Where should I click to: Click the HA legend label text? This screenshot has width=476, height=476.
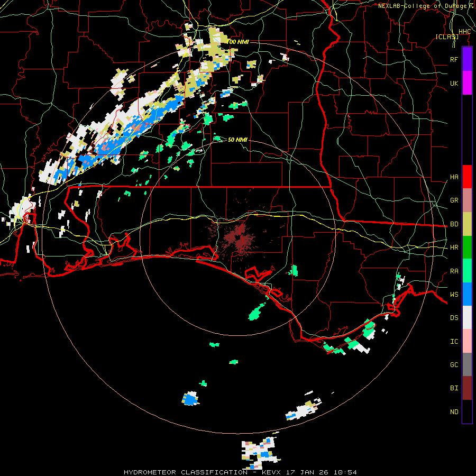pyautogui.click(x=454, y=177)
